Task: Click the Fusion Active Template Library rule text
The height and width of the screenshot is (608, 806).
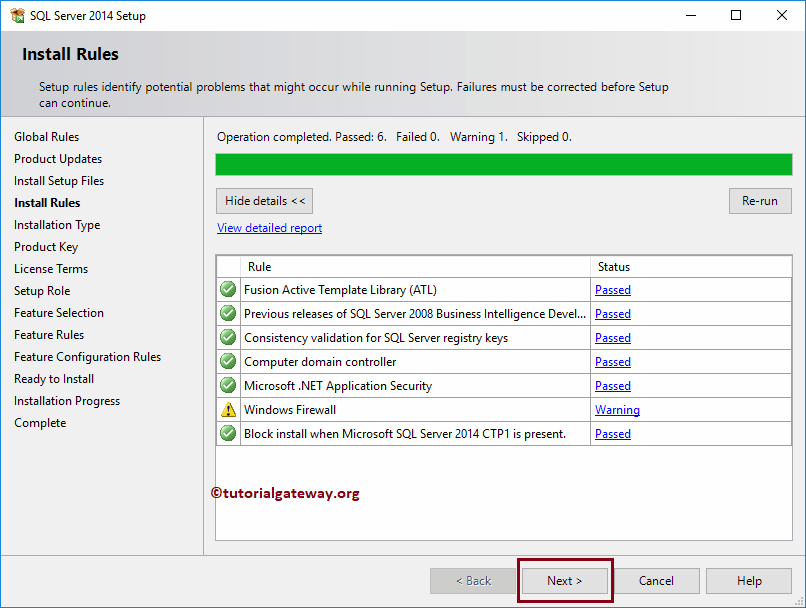Action: click(340, 290)
